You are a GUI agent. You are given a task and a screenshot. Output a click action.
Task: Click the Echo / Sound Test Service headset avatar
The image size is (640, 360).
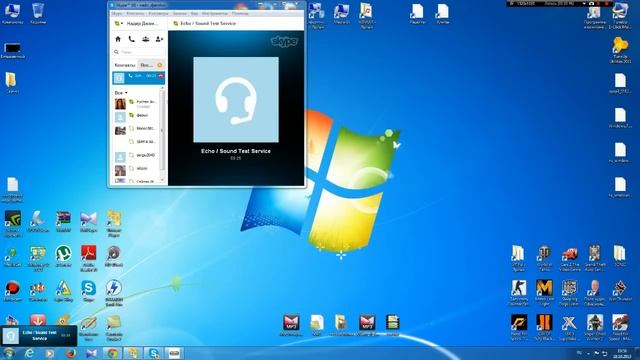pyautogui.click(x=236, y=100)
